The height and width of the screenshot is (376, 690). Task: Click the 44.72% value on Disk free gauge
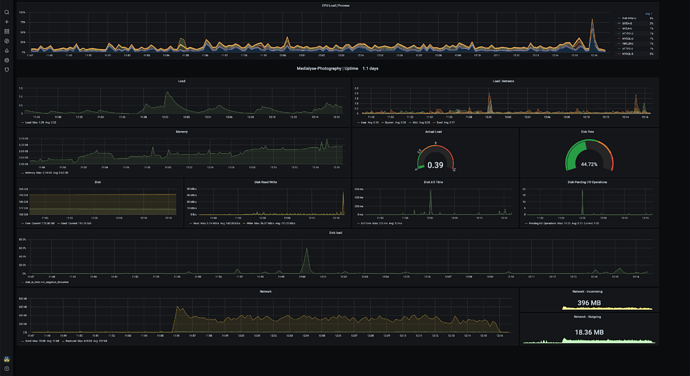point(589,164)
